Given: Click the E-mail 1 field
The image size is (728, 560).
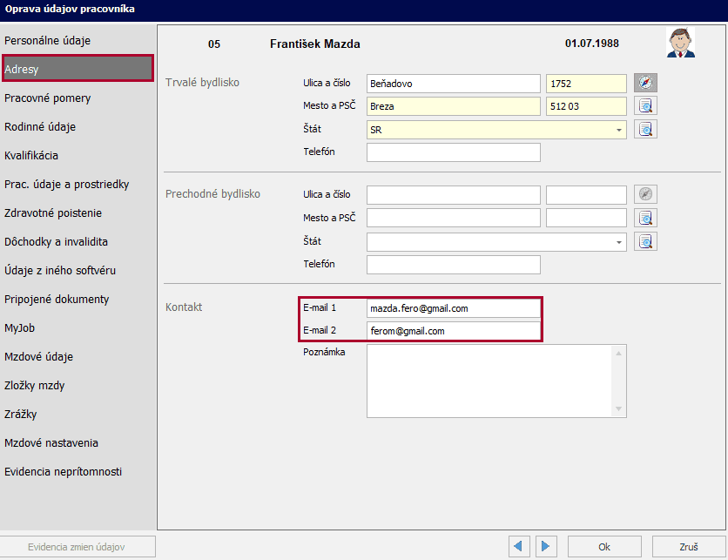Looking at the screenshot, I should (x=453, y=308).
